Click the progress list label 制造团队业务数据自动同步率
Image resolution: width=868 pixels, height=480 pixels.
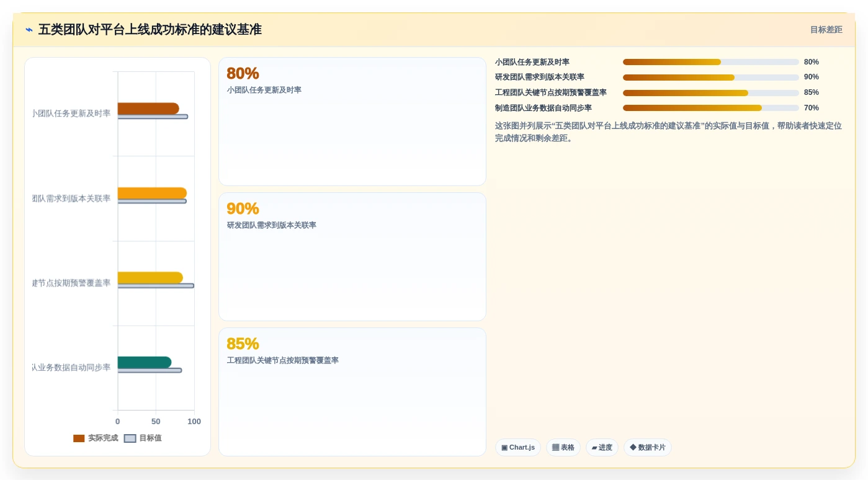(544, 108)
